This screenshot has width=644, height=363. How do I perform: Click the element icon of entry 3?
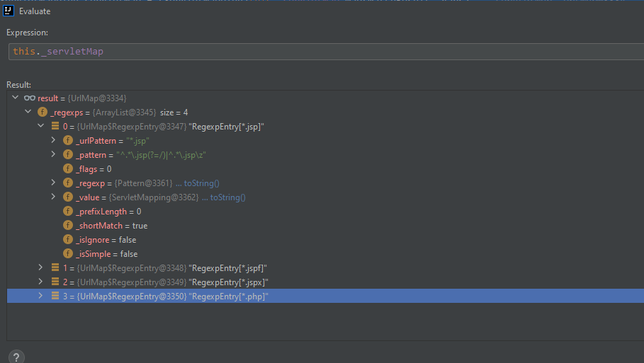tap(55, 296)
